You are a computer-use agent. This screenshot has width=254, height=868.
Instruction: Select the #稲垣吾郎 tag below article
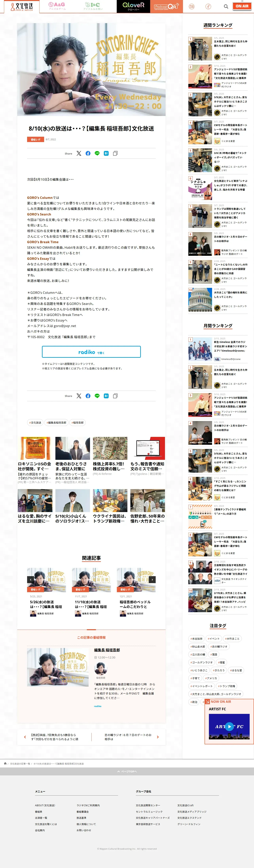point(78,423)
